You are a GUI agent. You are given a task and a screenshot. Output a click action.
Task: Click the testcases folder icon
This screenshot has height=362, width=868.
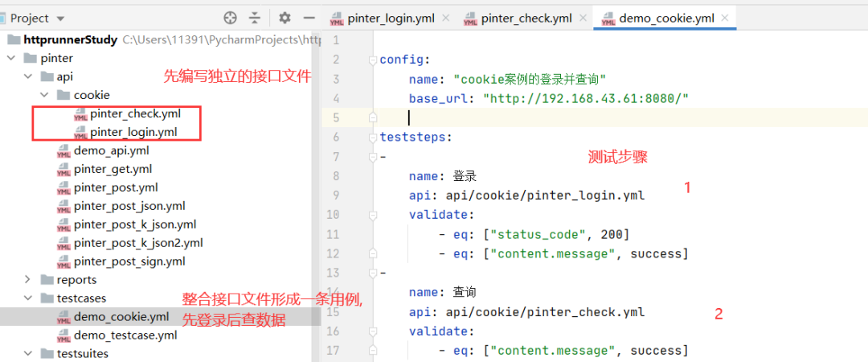(47, 298)
